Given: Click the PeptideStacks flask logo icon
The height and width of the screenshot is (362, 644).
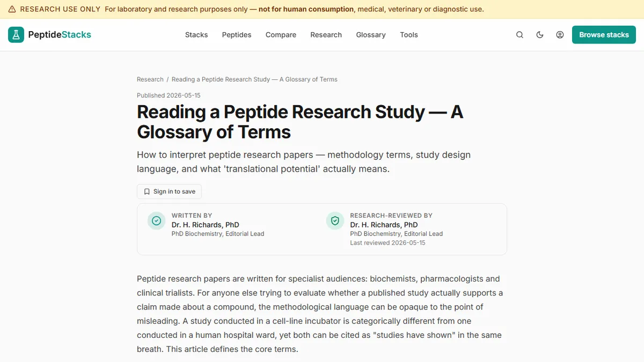Looking at the screenshot, I should [x=16, y=35].
